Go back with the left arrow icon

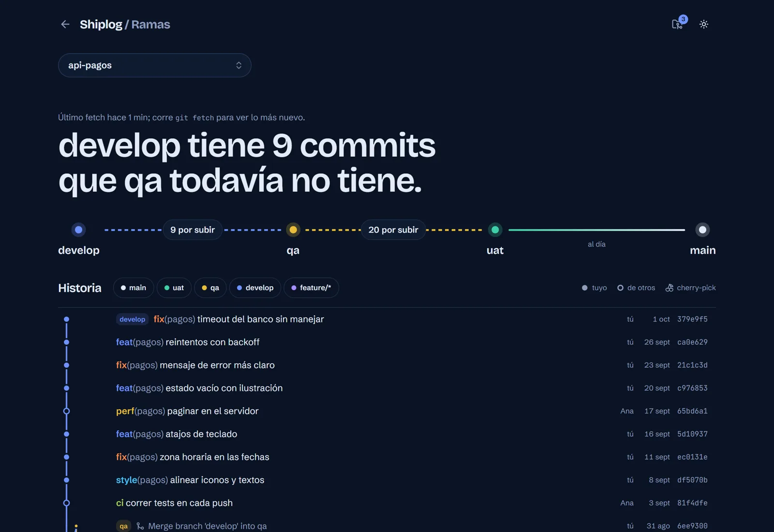pos(65,24)
